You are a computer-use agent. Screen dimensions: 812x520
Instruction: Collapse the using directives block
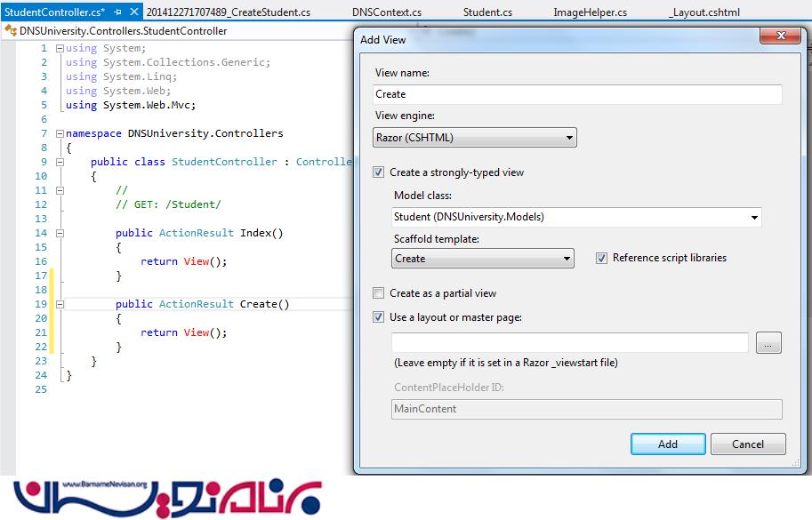(x=60, y=48)
